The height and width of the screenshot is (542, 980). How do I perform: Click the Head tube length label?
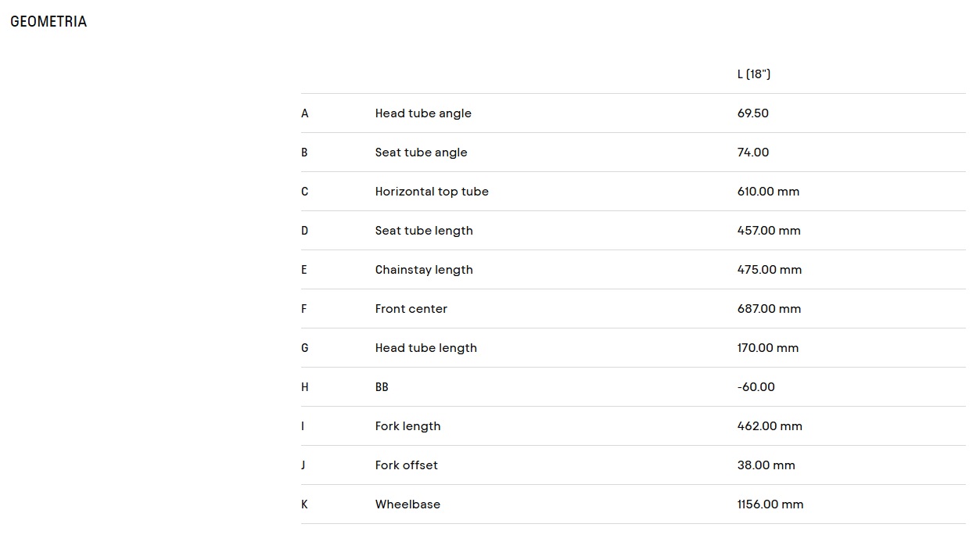426,348
